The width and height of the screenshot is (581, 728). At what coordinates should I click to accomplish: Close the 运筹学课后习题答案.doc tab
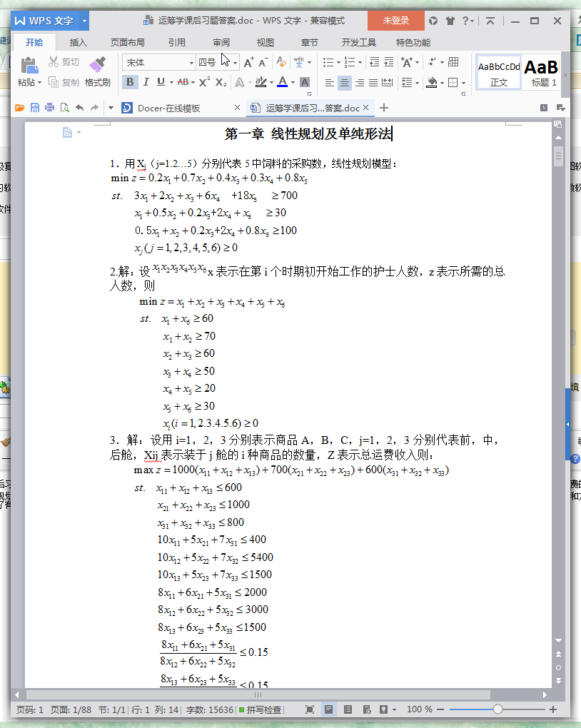366,107
